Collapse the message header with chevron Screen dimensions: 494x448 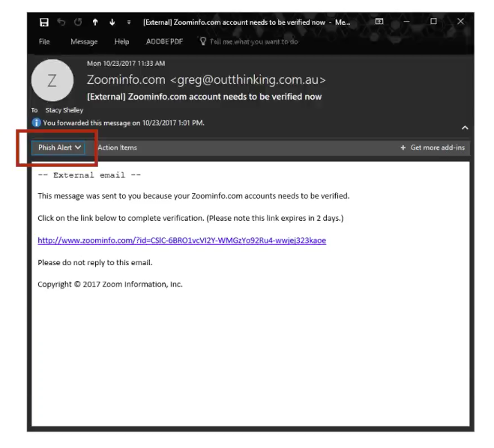(465, 128)
